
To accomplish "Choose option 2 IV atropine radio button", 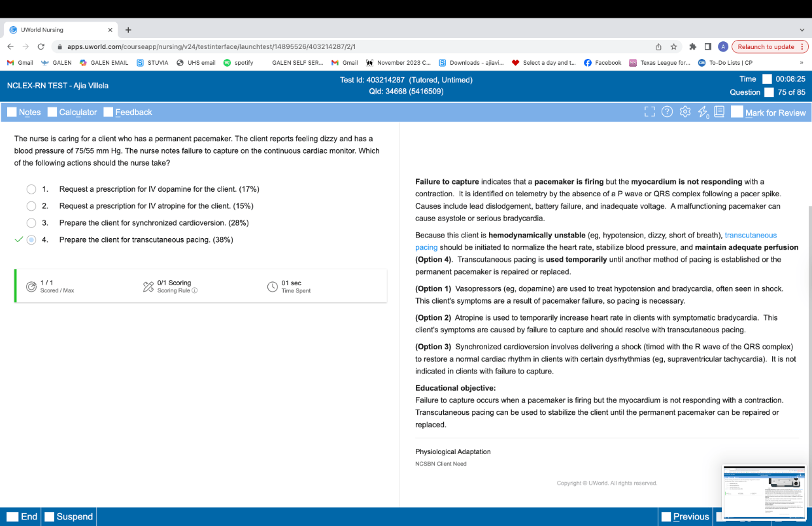I will (31, 206).
